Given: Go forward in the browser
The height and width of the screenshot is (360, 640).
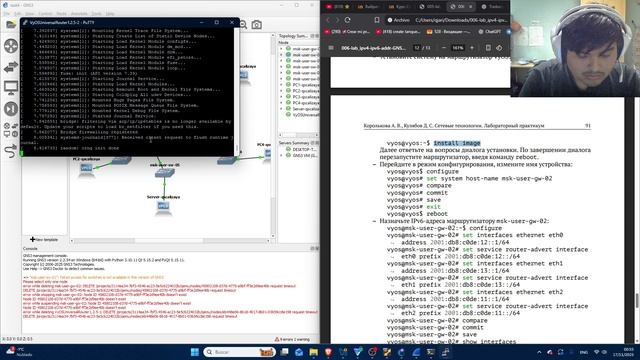Looking at the screenshot, I should 338,20.
